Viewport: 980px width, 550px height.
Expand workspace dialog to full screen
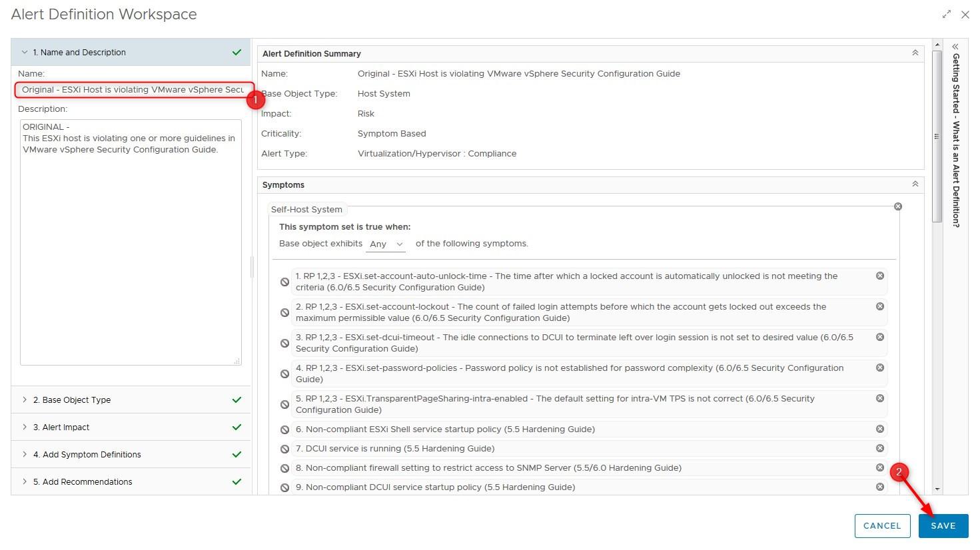click(947, 14)
